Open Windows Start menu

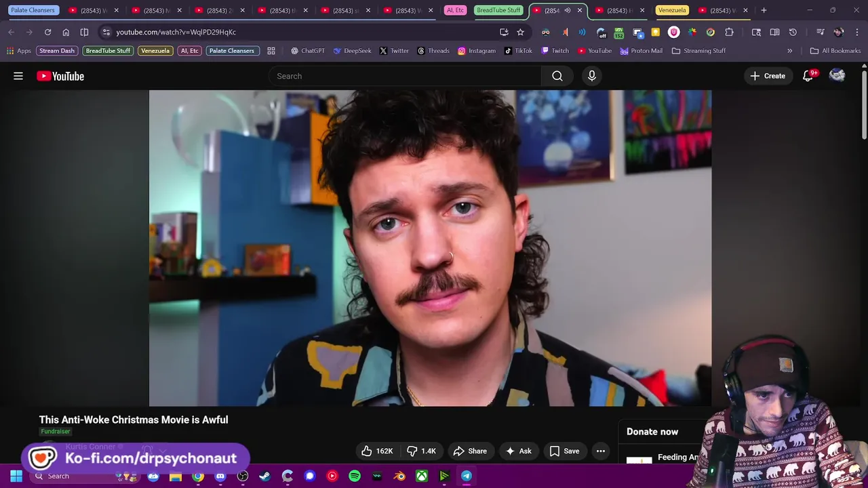click(16, 476)
